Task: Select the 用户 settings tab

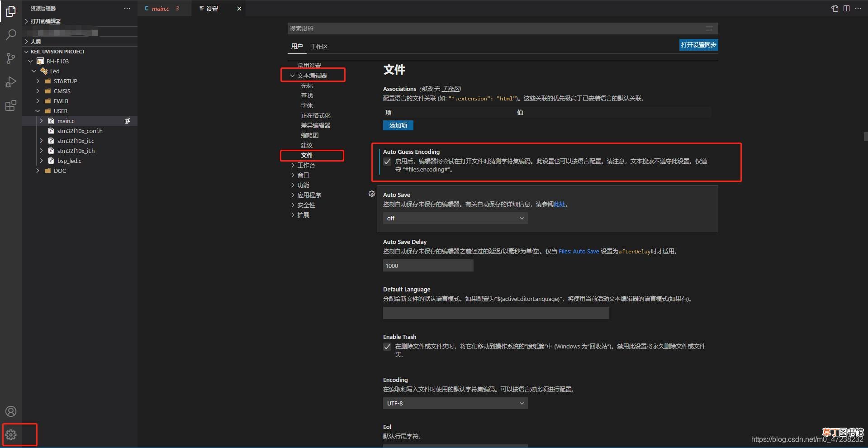Action: click(x=297, y=46)
